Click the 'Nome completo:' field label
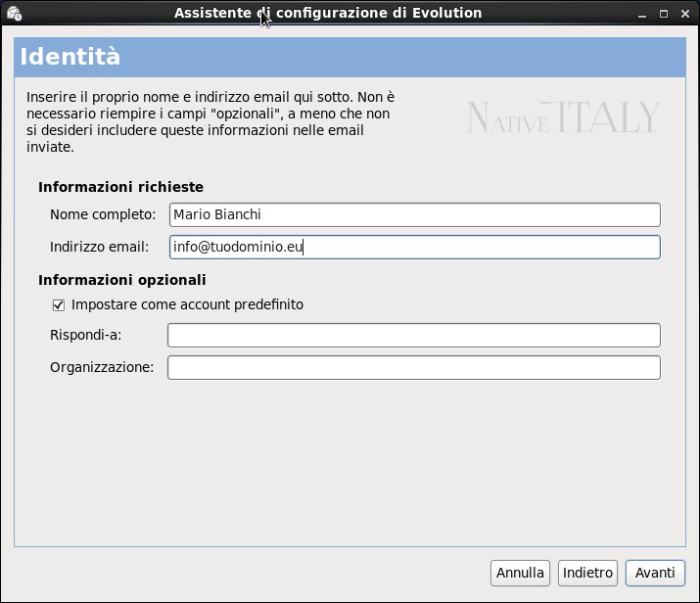This screenshot has height=603, width=700. coord(103,214)
